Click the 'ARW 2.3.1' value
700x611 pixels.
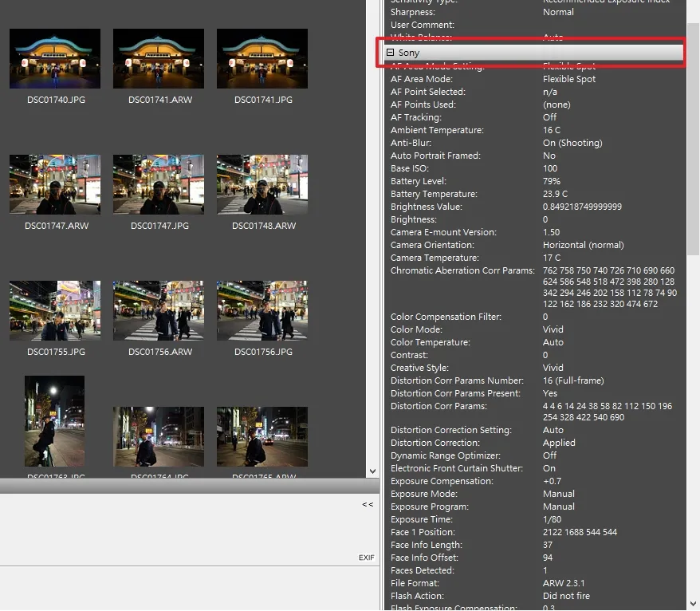(x=564, y=583)
